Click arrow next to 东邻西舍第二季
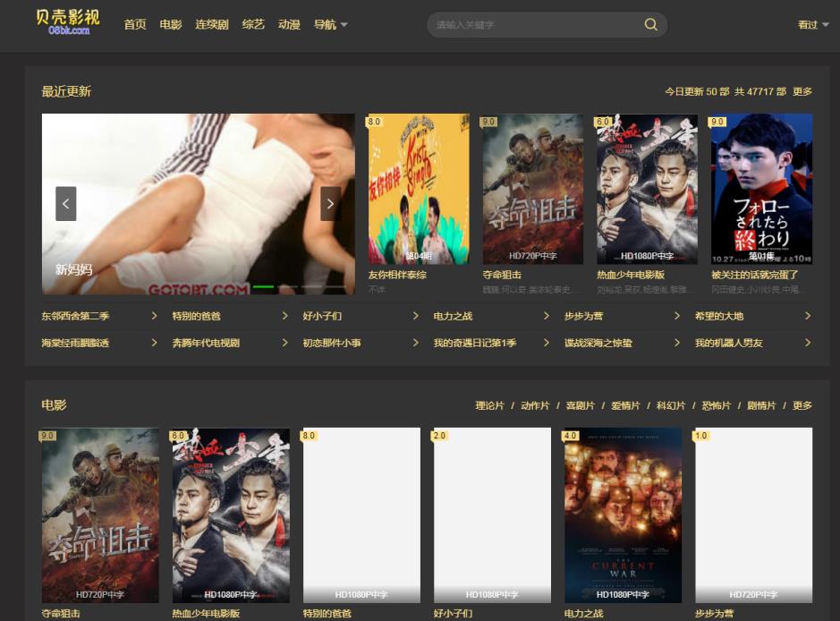 click(x=154, y=316)
